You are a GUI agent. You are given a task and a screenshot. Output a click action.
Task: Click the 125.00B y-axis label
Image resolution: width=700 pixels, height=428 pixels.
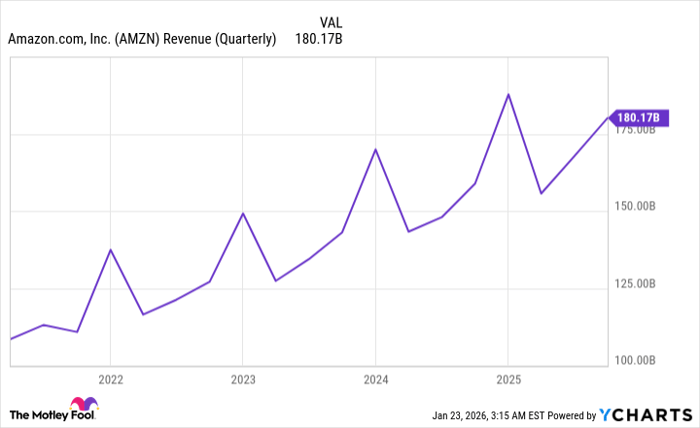(635, 283)
